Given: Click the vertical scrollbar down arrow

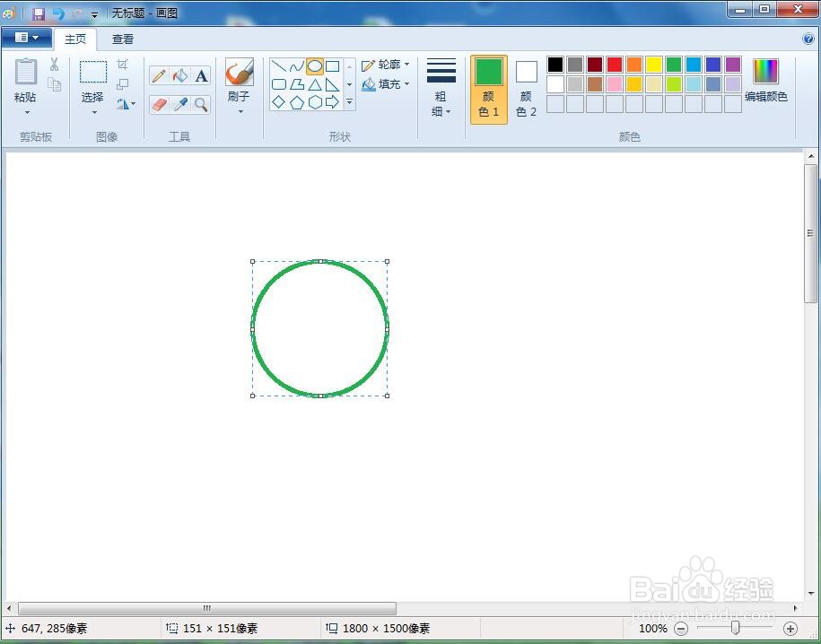Looking at the screenshot, I should click(810, 593).
